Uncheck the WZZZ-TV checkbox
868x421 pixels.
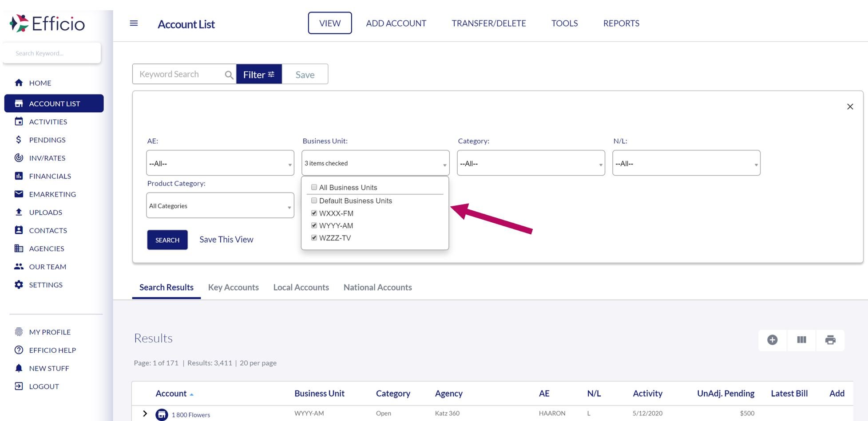tap(314, 238)
